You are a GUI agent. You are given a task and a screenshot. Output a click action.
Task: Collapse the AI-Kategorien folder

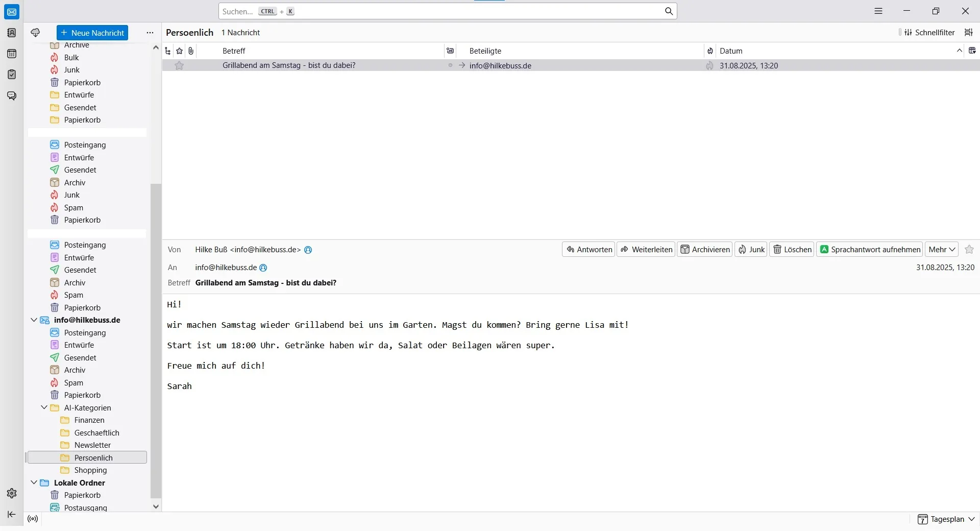coord(44,407)
